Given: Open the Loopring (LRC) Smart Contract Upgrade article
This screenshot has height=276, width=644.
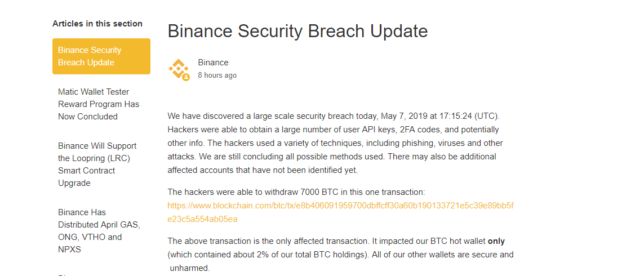Looking at the screenshot, I should coord(97,164).
